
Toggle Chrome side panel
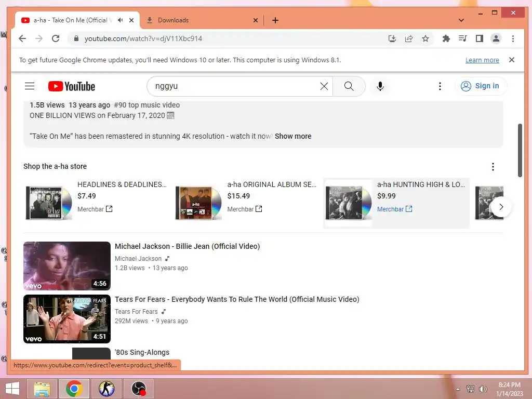[x=480, y=38]
